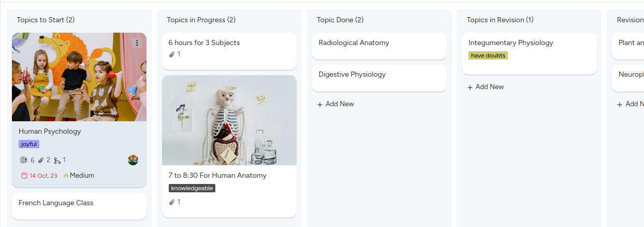This screenshot has width=644, height=227.
Task: Click the 'knowledgeable' label tag
Action: coord(192,188)
